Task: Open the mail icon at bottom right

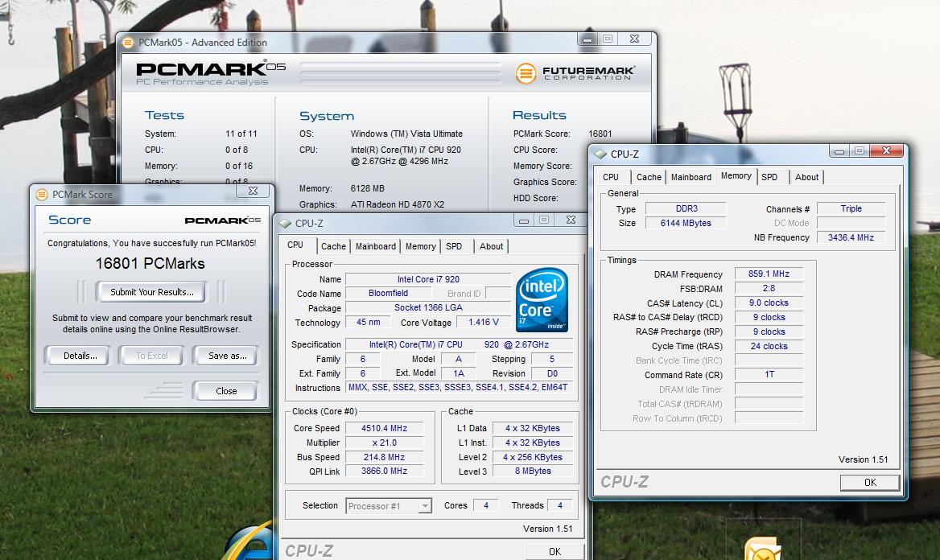Action: (x=762, y=549)
